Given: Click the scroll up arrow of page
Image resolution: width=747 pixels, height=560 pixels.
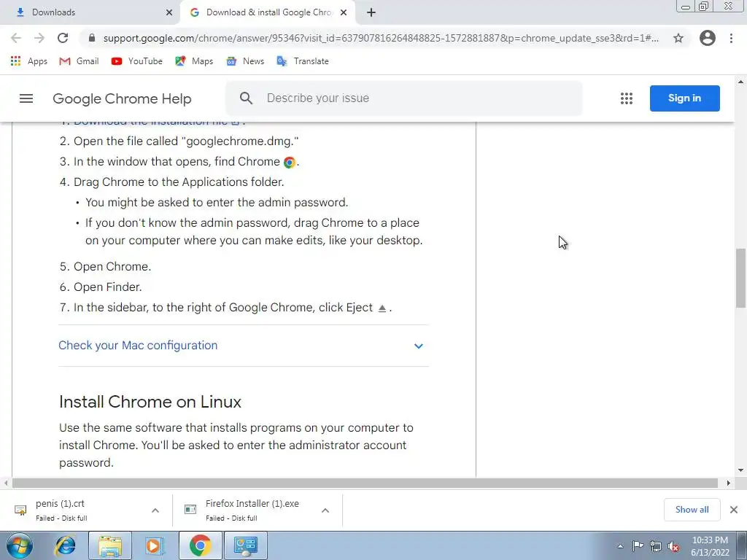Looking at the screenshot, I should [x=740, y=82].
